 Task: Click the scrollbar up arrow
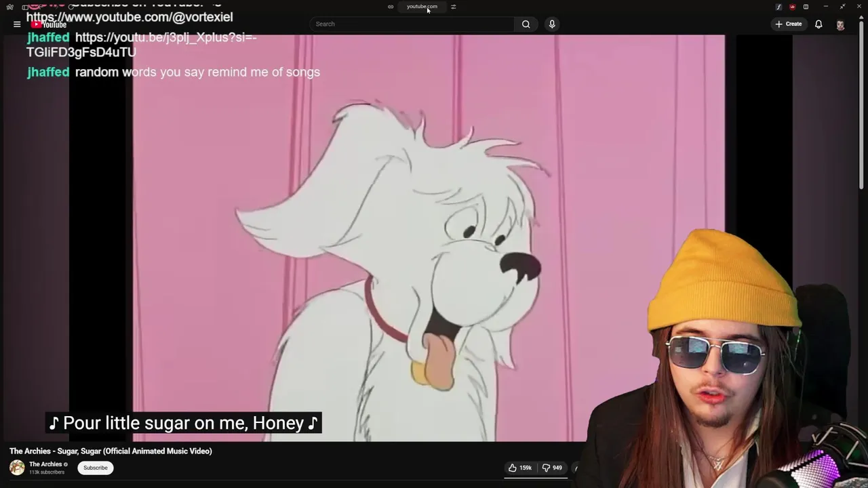click(861, 16)
